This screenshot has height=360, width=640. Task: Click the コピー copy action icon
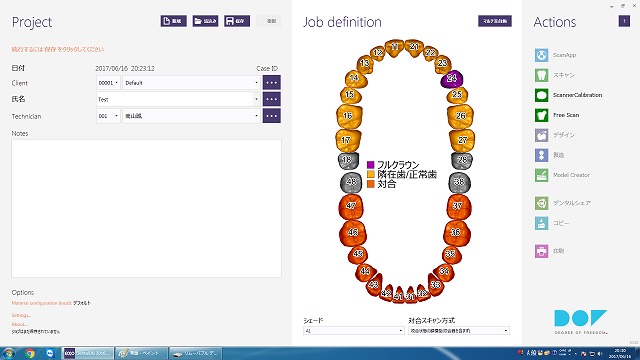point(541,223)
